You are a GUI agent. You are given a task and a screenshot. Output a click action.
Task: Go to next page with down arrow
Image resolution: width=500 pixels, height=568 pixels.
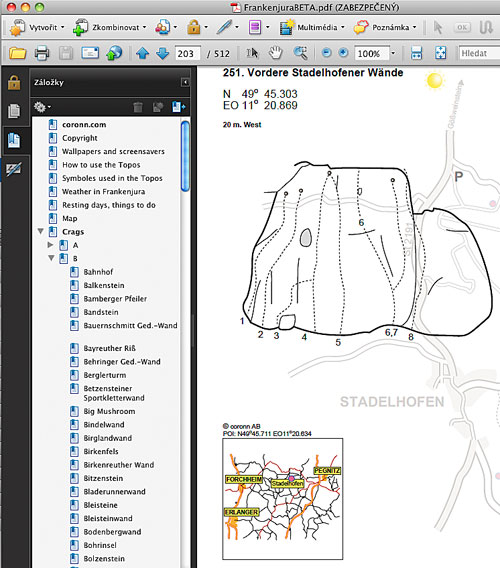[163, 53]
